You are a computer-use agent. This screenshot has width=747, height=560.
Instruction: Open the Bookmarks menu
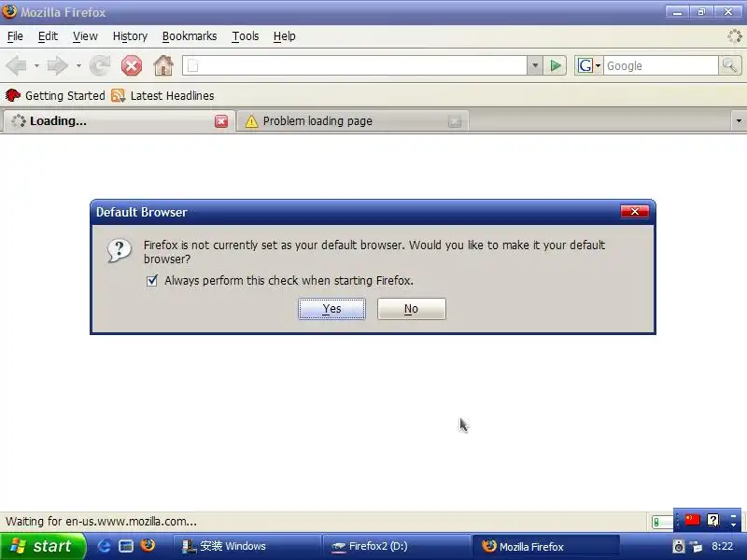pyautogui.click(x=190, y=36)
